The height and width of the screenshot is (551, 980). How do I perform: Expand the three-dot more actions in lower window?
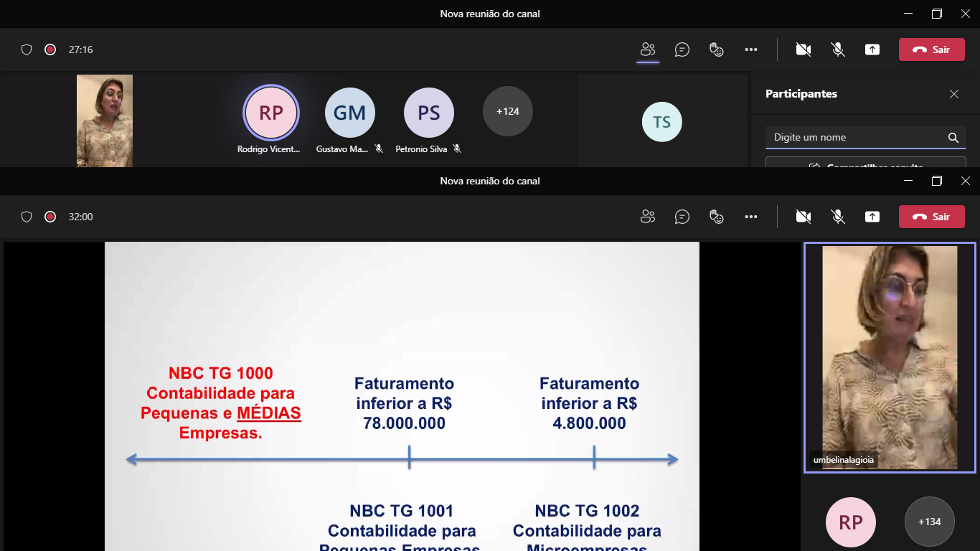751,217
